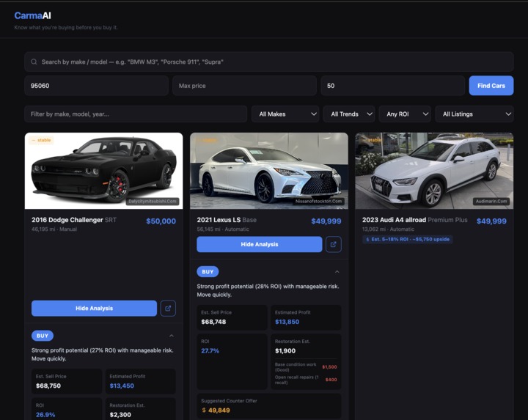The width and height of the screenshot is (528, 420).
Task: Click the 27.7% ROI value
Action: pyautogui.click(x=210, y=350)
